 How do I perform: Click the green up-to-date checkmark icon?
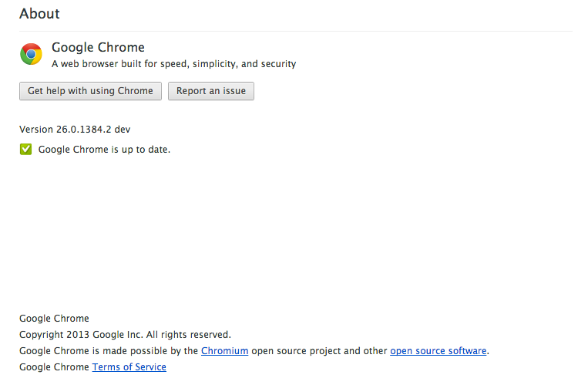point(25,149)
